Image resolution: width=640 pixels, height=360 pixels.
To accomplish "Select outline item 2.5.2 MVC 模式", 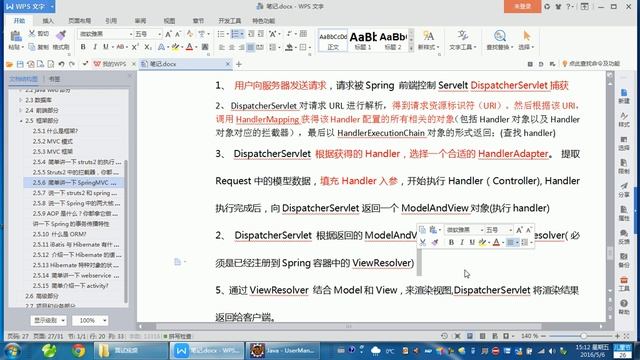I will [53, 141].
